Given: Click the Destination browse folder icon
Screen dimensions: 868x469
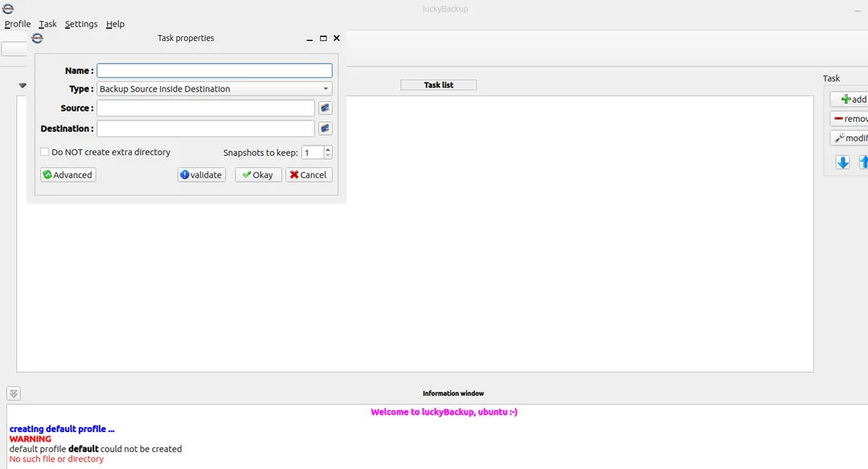Looking at the screenshot, I should coord(325,128).
